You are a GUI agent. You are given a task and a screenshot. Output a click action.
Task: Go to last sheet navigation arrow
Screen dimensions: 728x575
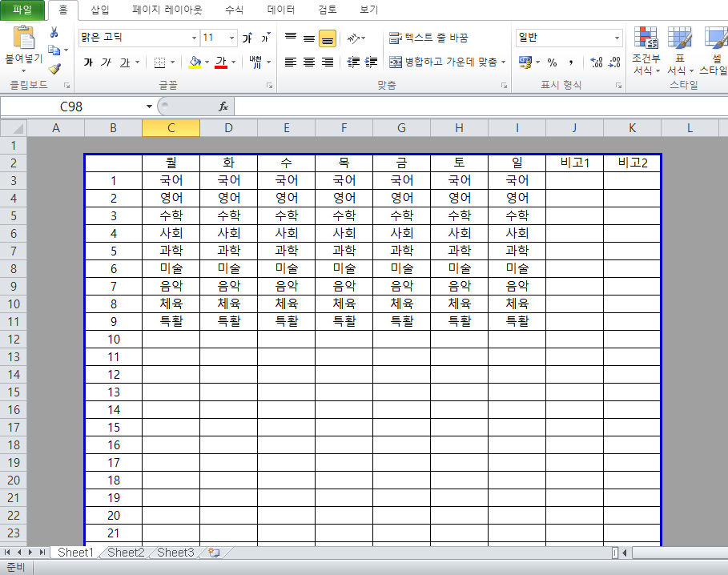tap(42, 553)
